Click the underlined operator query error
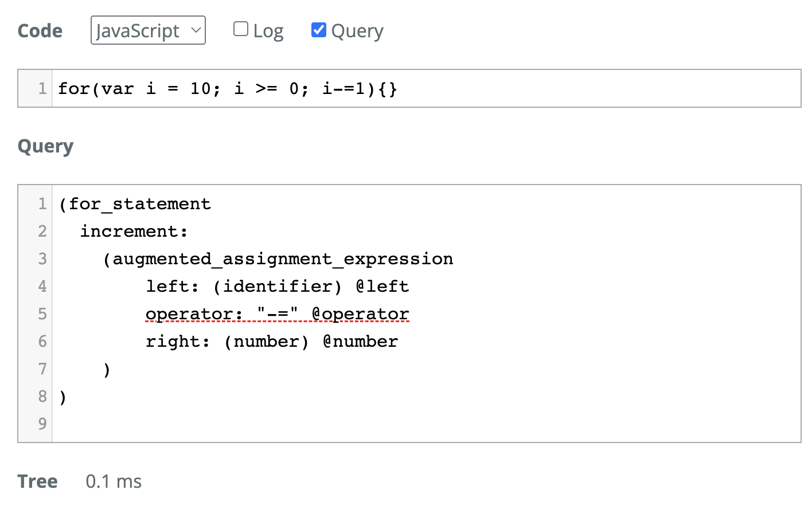The image size is (812, 509). pos(277,314)
